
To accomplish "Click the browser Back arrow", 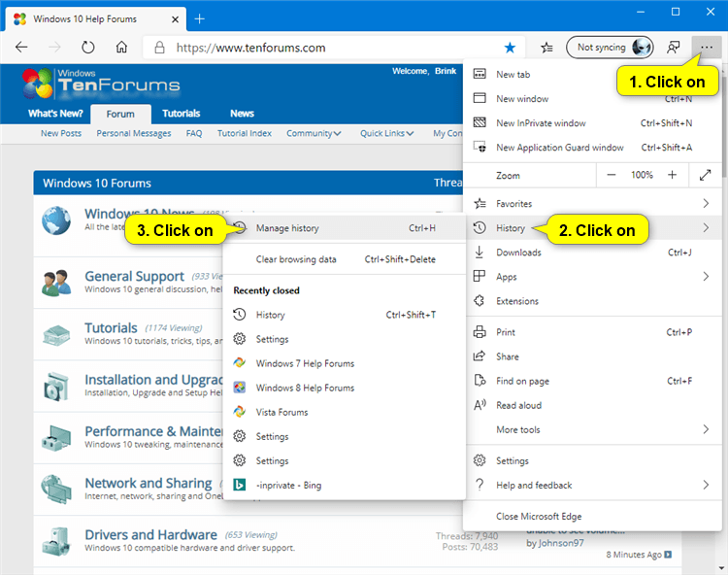I will point(21,48).
